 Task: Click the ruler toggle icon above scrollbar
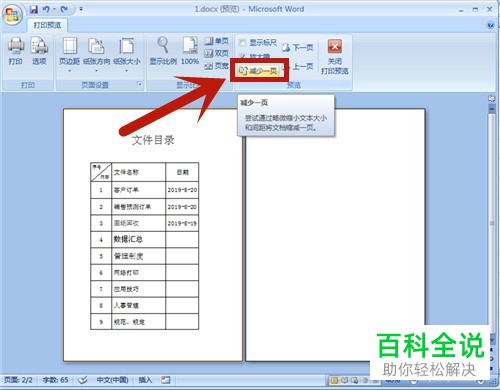tap(491, 98)
